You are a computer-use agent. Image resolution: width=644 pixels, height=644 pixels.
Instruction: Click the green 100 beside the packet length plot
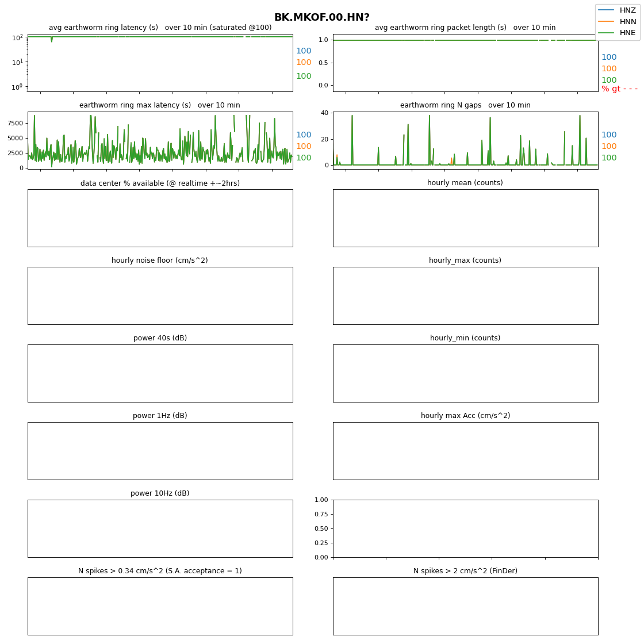coord(609,80)
